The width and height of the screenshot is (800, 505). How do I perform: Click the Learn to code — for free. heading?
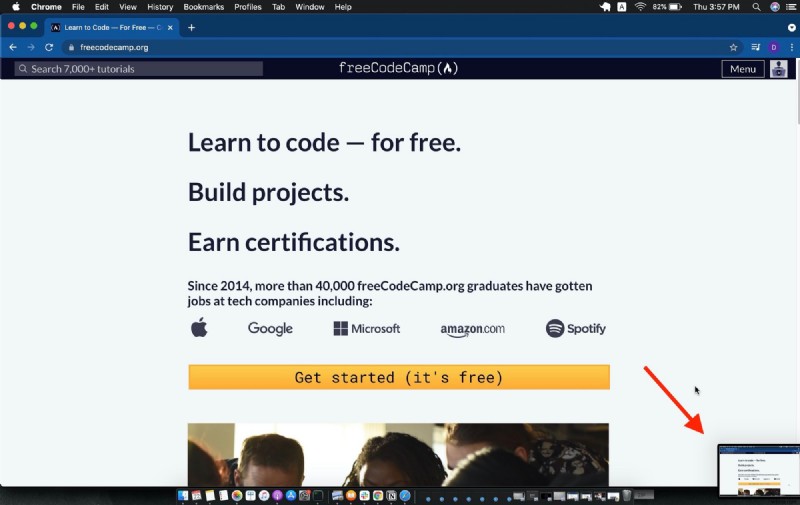(324, 142)
